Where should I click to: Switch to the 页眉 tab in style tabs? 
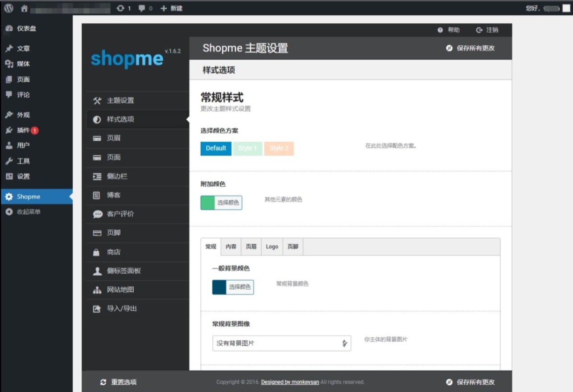[x=251, y=247]
